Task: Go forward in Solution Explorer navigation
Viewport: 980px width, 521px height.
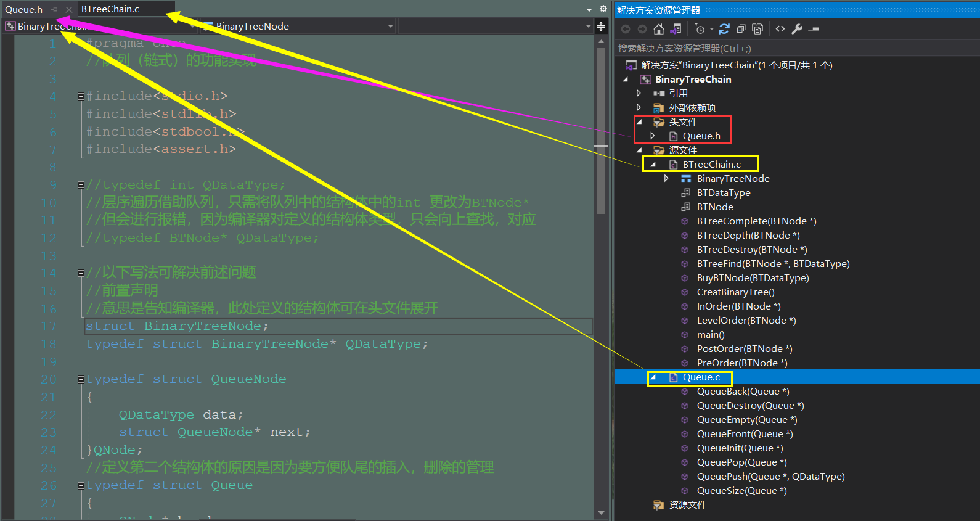Action: [x=642, y=29]
